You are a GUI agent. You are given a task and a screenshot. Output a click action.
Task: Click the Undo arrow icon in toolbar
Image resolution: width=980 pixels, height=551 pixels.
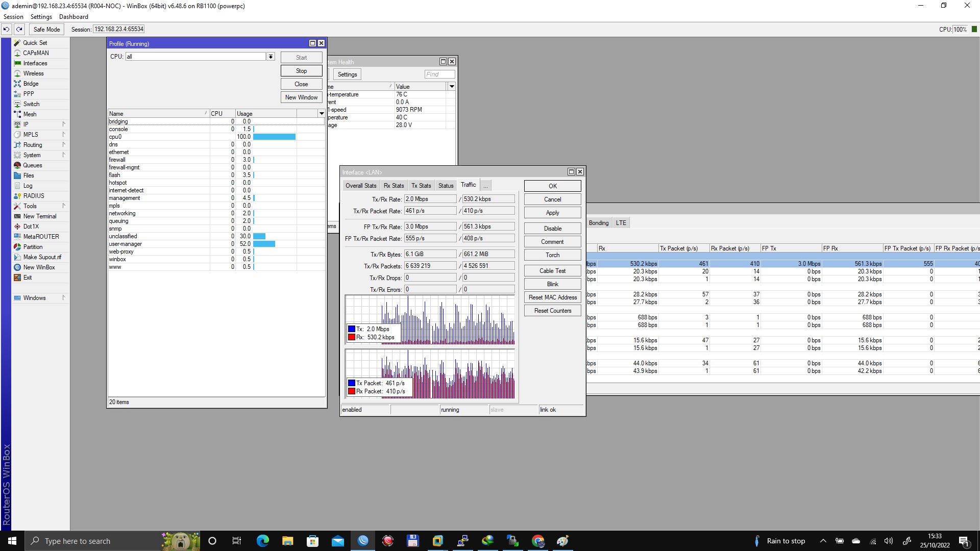coord(6,29)
